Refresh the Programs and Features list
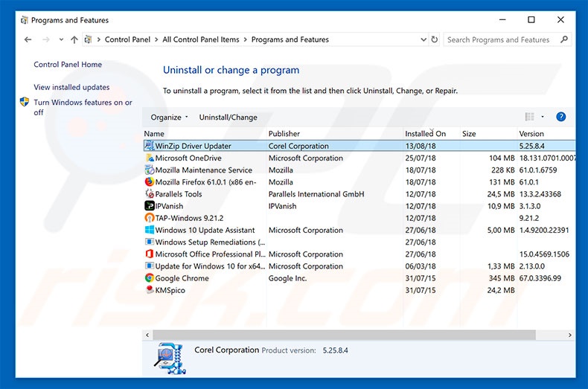Screen dimensions: 588x389 coord(434,39)
